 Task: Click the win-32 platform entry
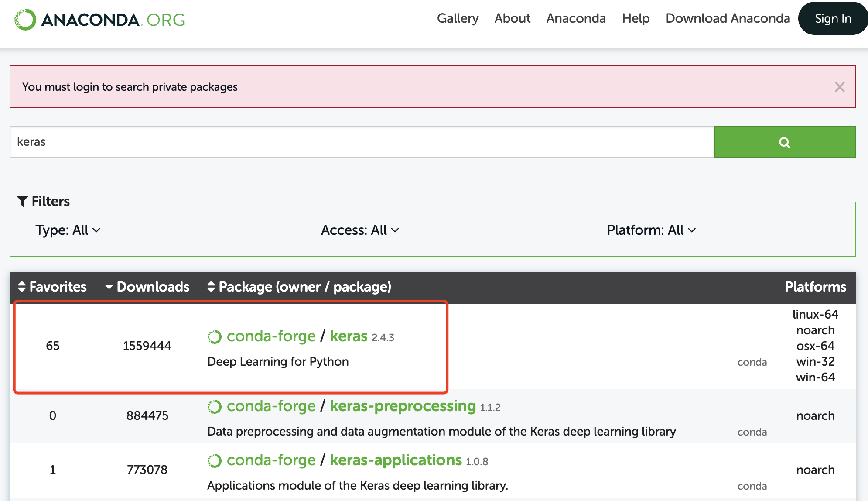pyautogui.click(x=815, y=362)
